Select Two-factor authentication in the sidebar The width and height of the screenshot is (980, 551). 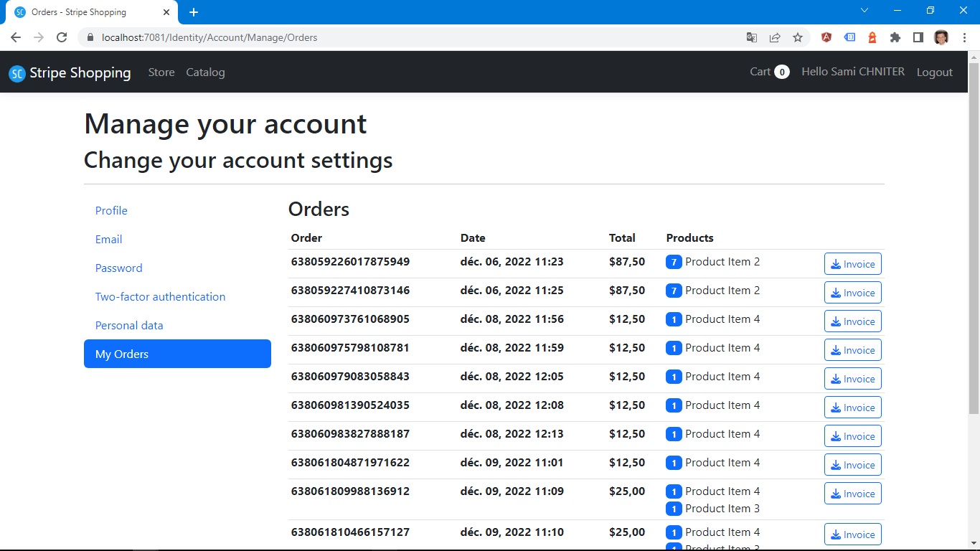(160, 297)
